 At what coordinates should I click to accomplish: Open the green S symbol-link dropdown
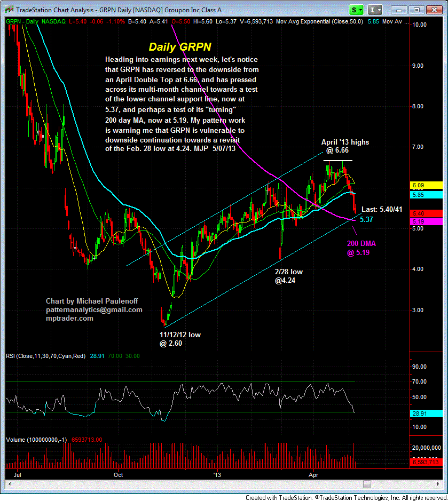[356, 10]
